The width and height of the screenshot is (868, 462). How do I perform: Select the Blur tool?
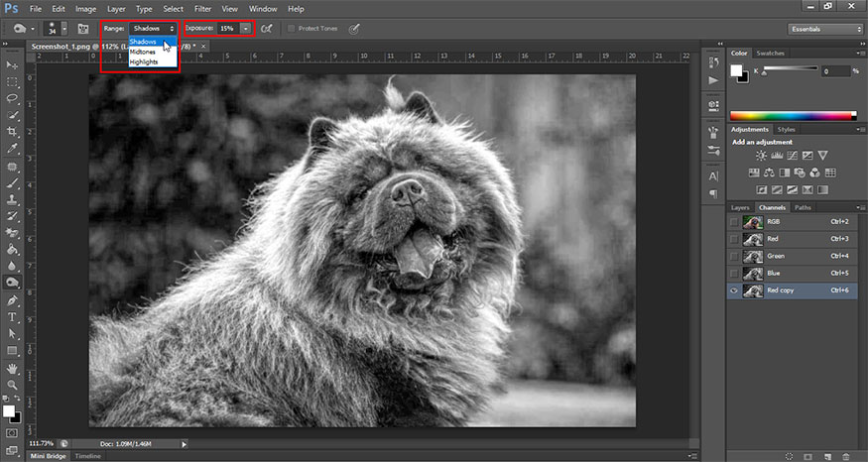12,266
